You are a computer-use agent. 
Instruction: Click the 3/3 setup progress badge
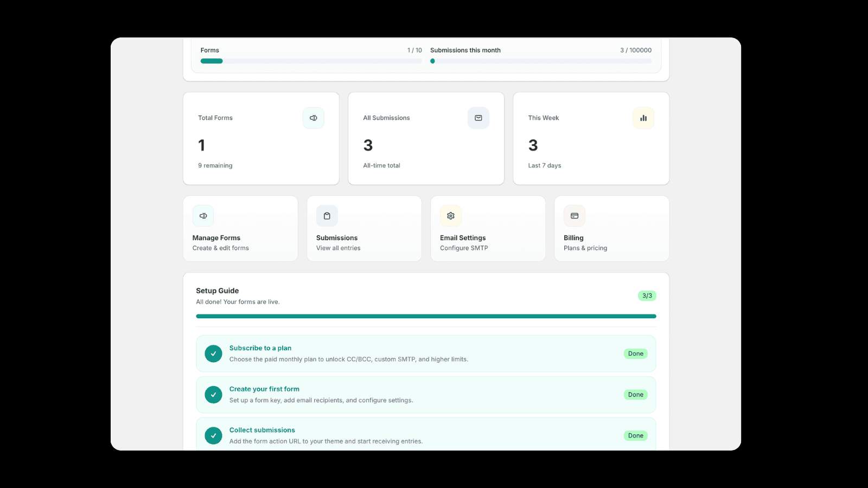[x=647, y=296]
